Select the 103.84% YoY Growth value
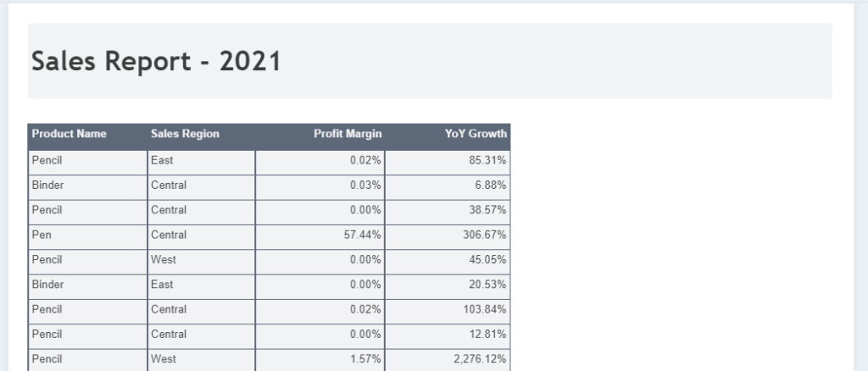The width and height of the screenshot is (868, 371). tap(485, 309)
